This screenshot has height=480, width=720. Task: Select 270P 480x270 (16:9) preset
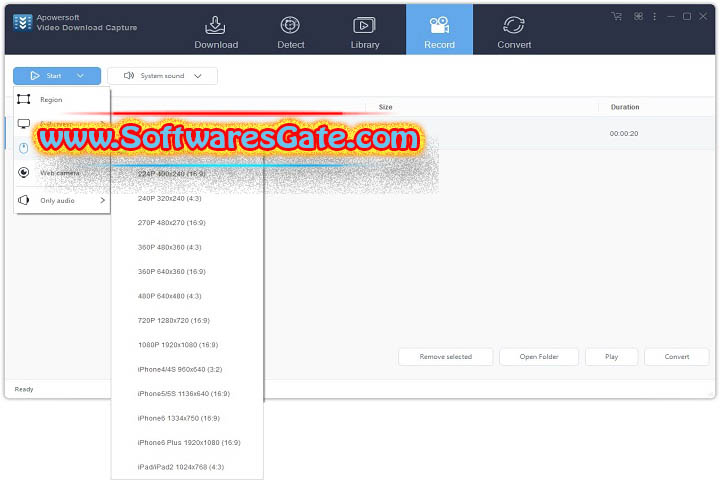click(x=172, y=223)
